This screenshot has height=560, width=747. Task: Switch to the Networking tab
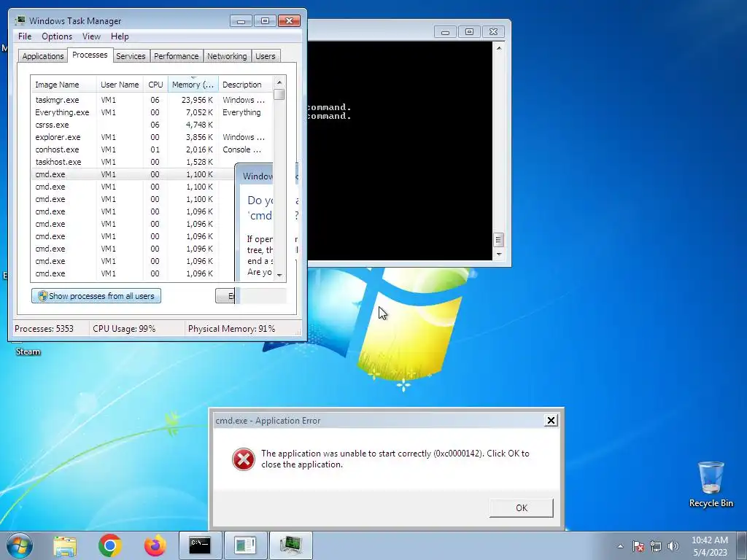(227, 56)
